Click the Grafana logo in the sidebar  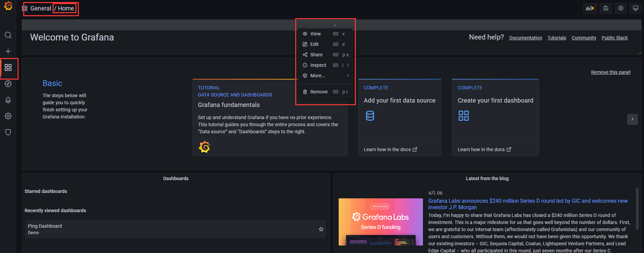(x=8, y=6)
